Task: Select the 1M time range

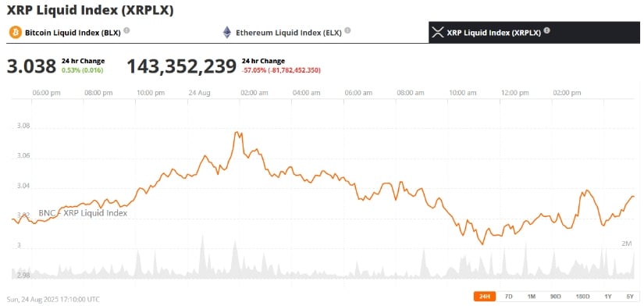Action: pos(532,296)
